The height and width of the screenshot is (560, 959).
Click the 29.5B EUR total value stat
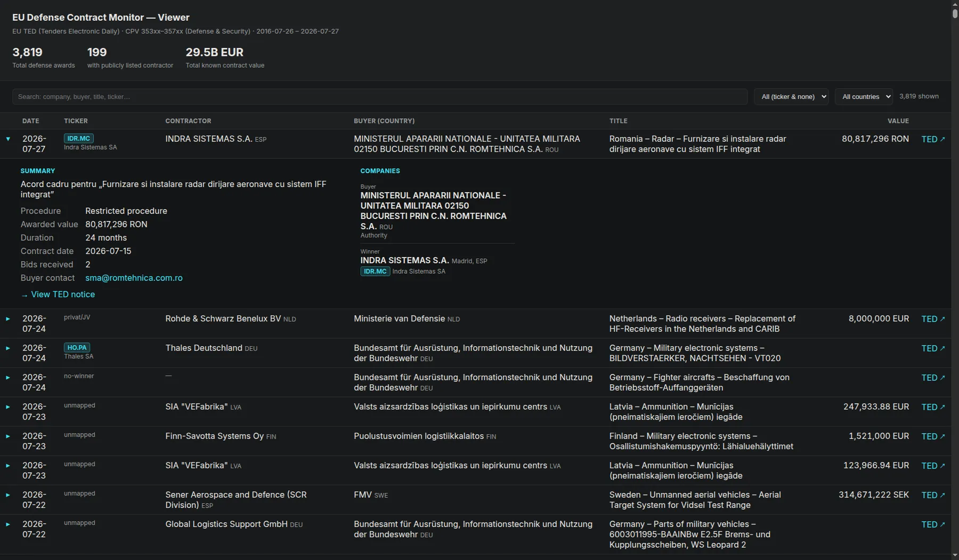225,58
